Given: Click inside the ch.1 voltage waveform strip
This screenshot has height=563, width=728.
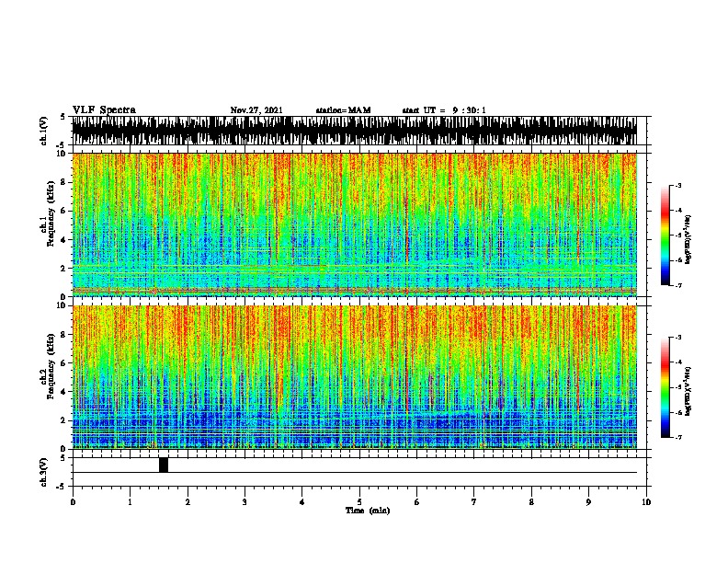Looking at the screenshot, I should click(354, 131).
